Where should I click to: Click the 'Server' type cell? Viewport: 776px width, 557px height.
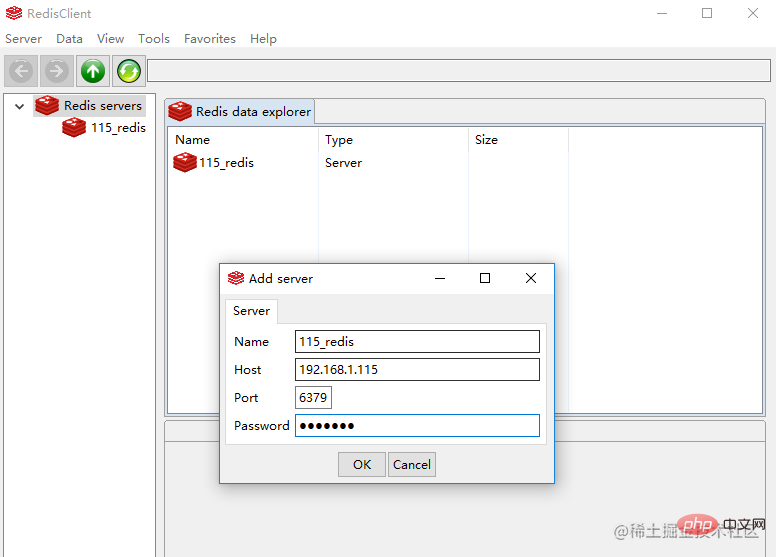(343, 163)
